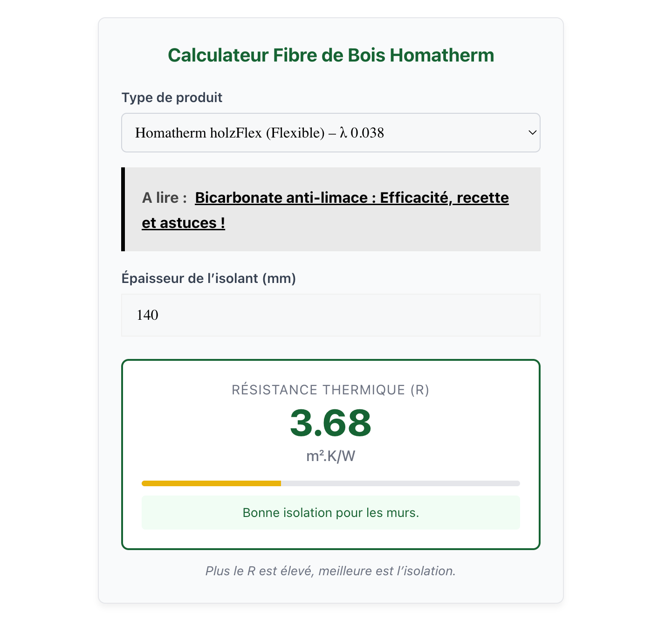
Task: Select the Homatherm holzFlex option
Action: coord(259,132)
